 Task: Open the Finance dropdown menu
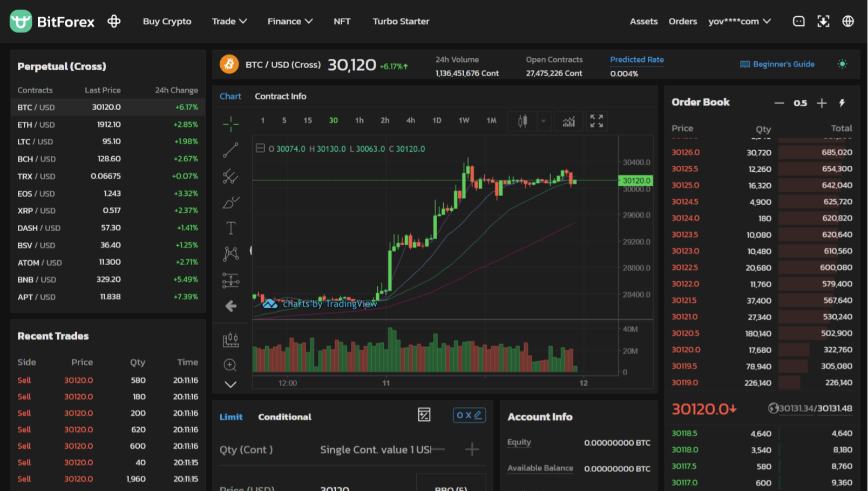pos(290,21)
